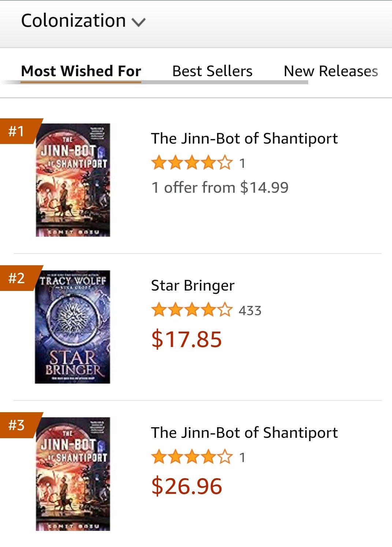Click the Star Bringer star rating
Image resolution: width=392 pixels, height=547 pixels.
[x=192, y=310]
